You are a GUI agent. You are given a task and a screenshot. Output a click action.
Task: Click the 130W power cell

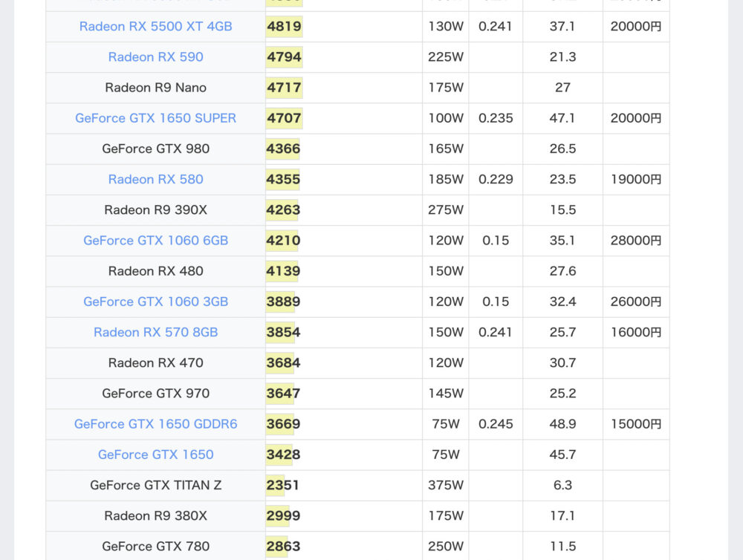pyautogui.click(x=445, y=27)
